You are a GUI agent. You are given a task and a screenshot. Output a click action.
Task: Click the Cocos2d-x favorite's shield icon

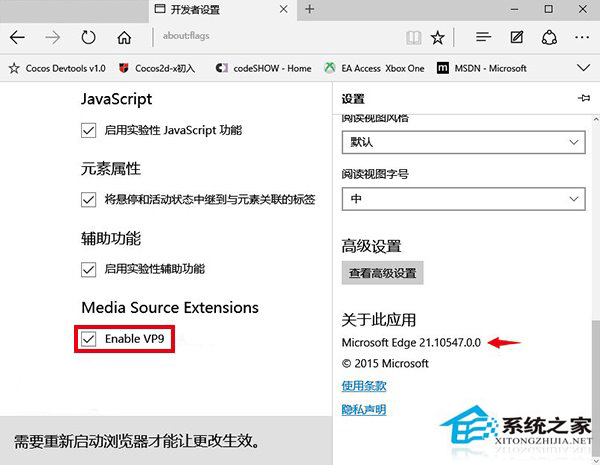click(124, 69)
